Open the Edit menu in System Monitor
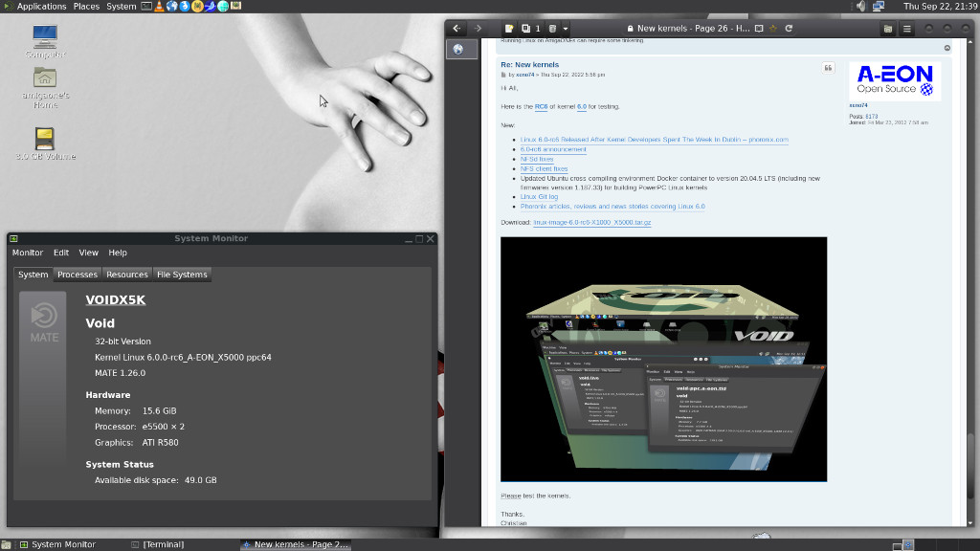980x551 pixels. coord(60,253)
